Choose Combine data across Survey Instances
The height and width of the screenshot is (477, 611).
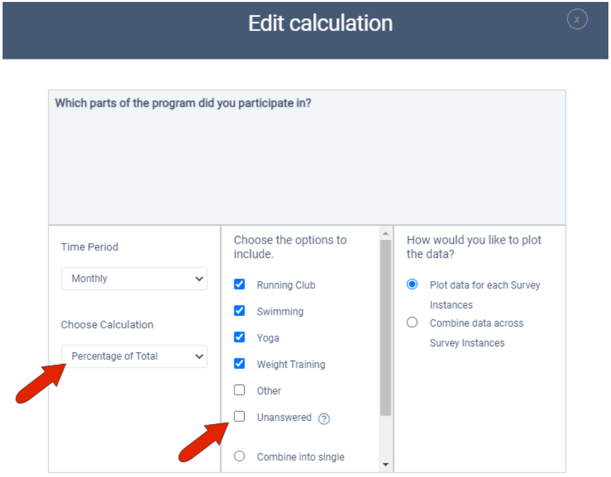coord(412,323)
